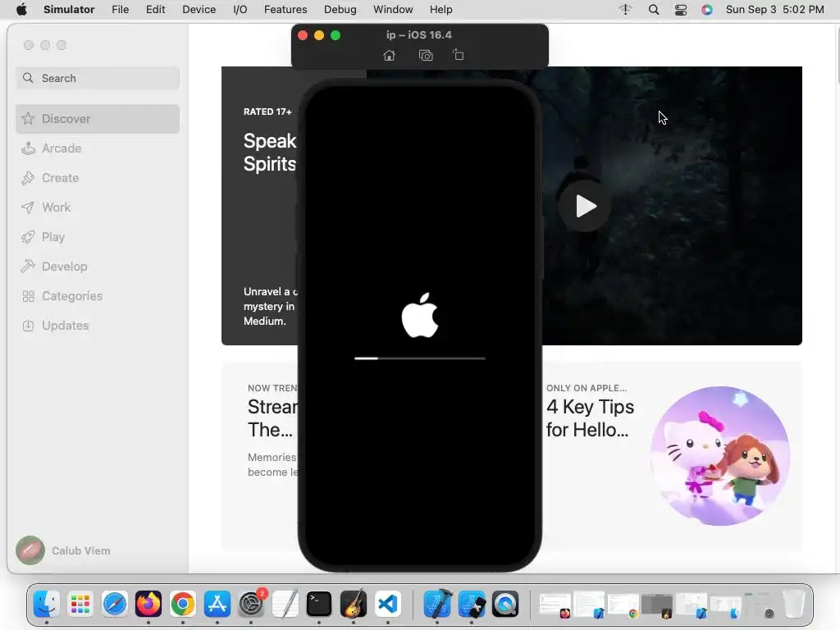Click the Speak Spirits featured title
This screenshot has width=840, height=630.
tap(270, 153)
